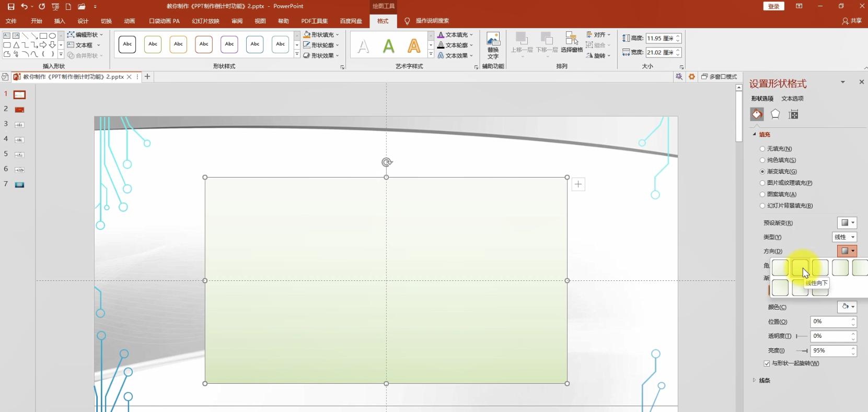The image size is (868, 412).
Task: Open the Fill & Line tab icon
Action: point(757,114)
